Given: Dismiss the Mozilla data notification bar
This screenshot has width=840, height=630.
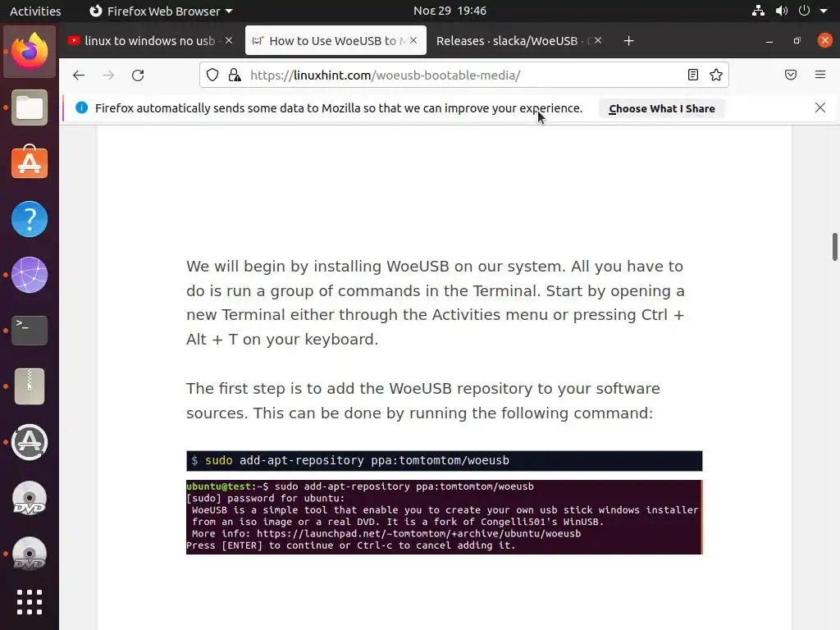Looking at the screenshot, I should tap(820, 107).
